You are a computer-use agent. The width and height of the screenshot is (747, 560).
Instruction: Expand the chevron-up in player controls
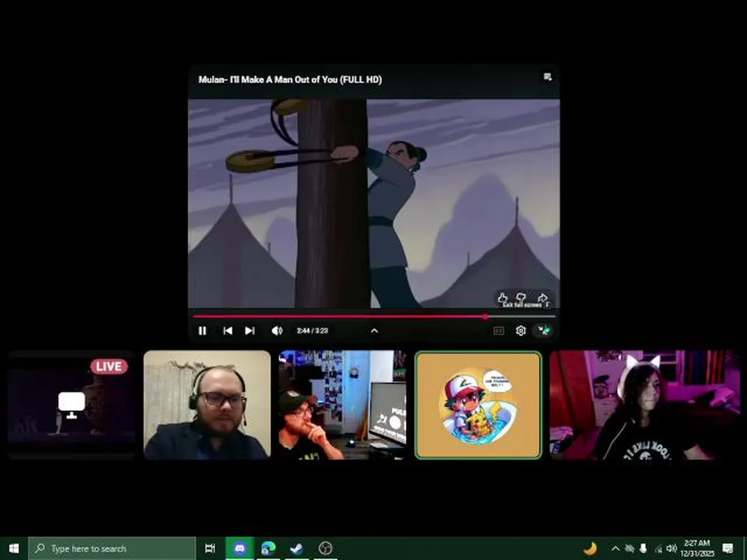coord(374,331)
